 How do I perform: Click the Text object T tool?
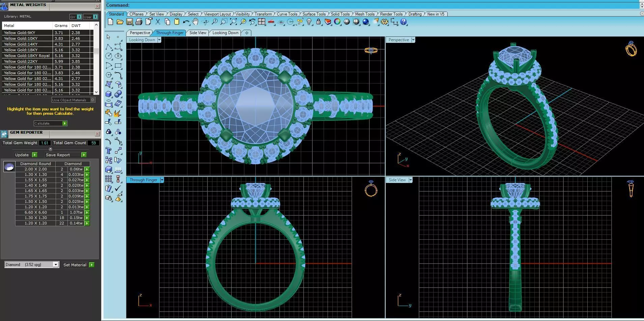[108, 151]
